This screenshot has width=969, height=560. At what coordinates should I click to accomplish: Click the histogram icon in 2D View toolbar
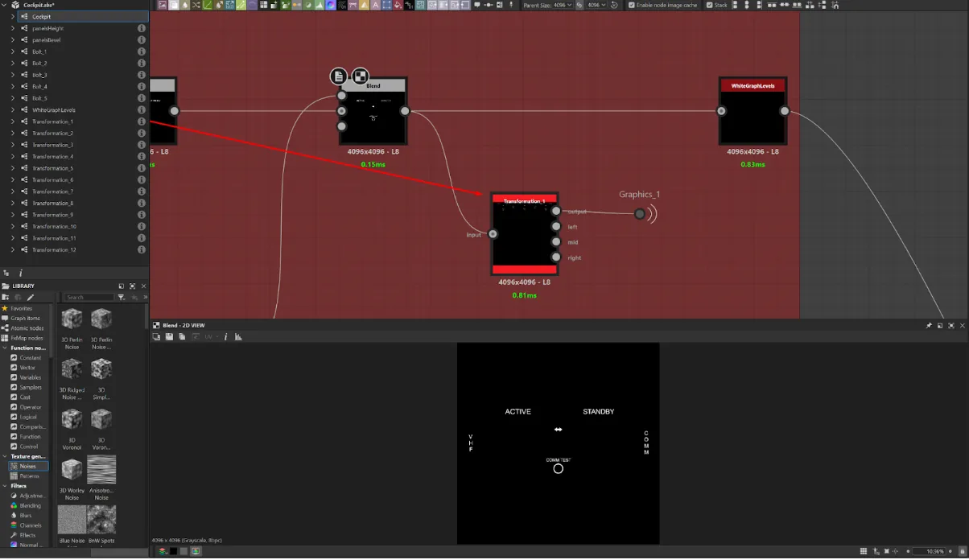[x=238, y=336]
